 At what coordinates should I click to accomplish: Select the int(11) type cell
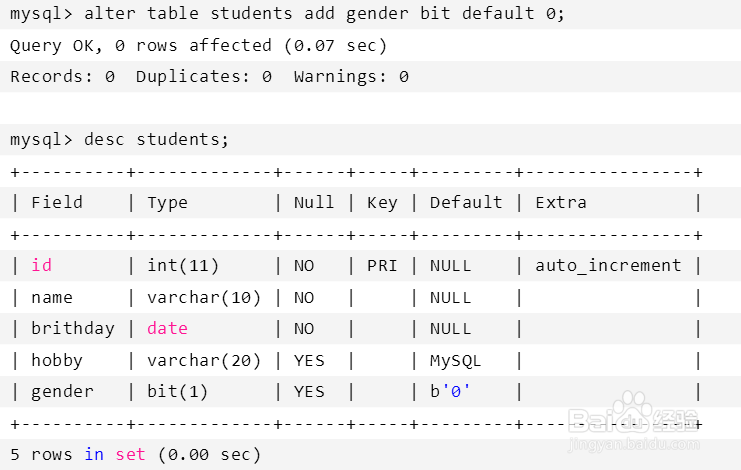pos(183,266)
